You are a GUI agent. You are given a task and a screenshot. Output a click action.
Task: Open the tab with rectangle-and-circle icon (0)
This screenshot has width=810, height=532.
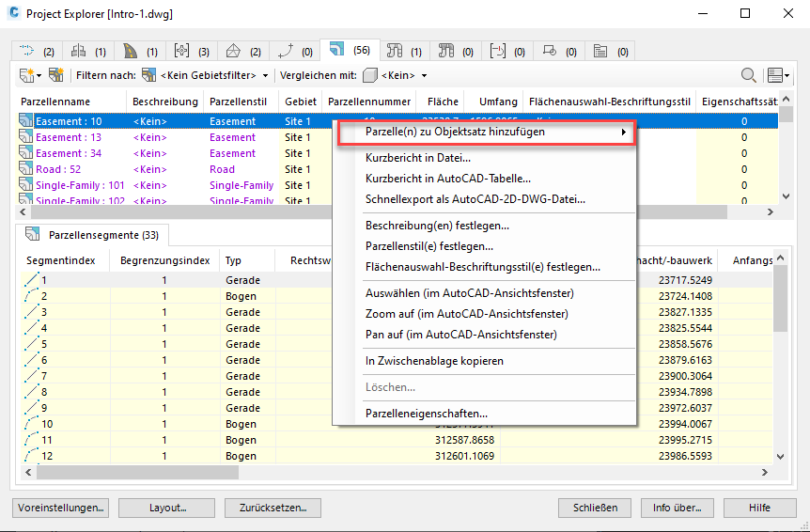point(559,51)
